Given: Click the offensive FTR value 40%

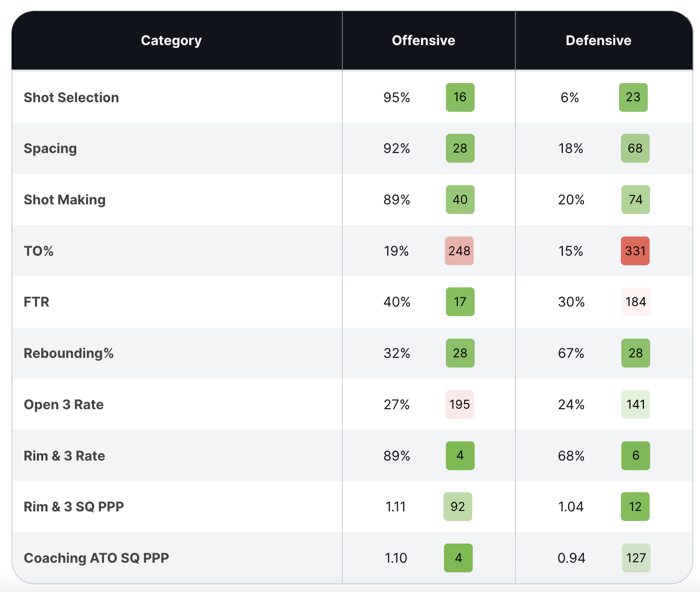Looking at the screenshot, I should click(397, 302).
